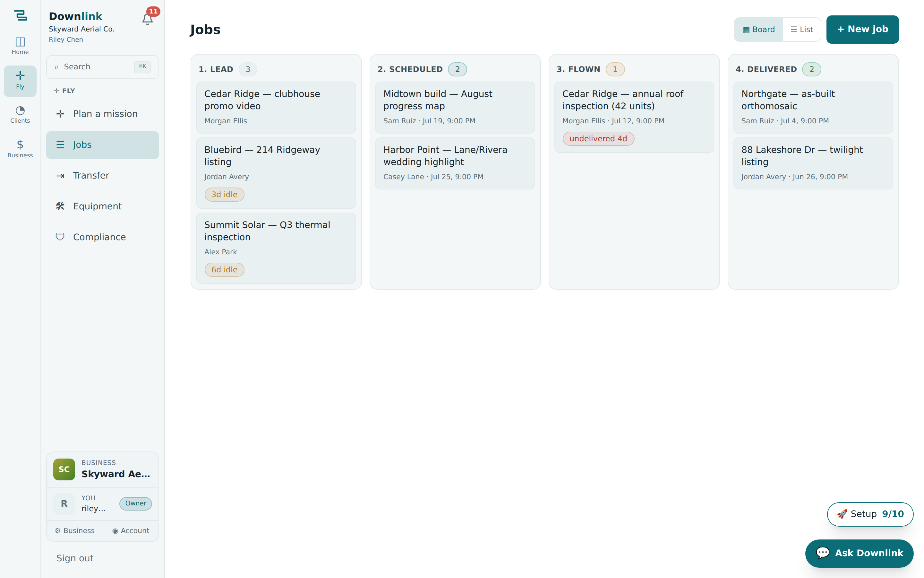Click the Setup rocket icon
This screenshot has width=924, height=578.
pos(842,514)
